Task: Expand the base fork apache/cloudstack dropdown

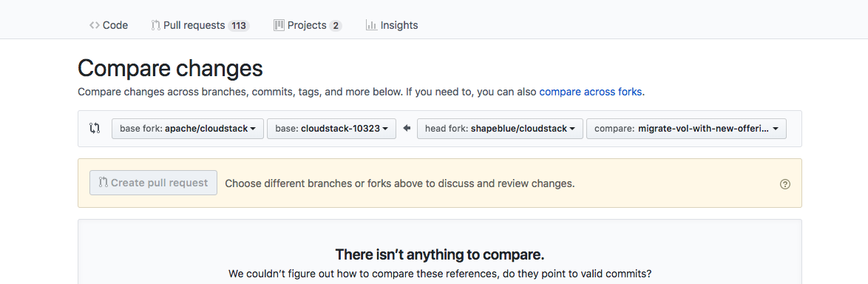Action: pos(188,129)
